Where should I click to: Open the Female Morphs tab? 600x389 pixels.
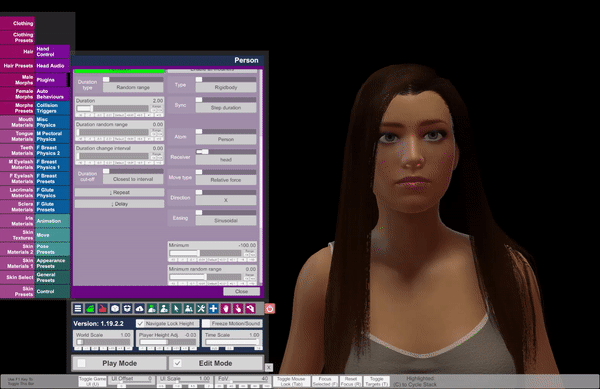coord(17,94)
